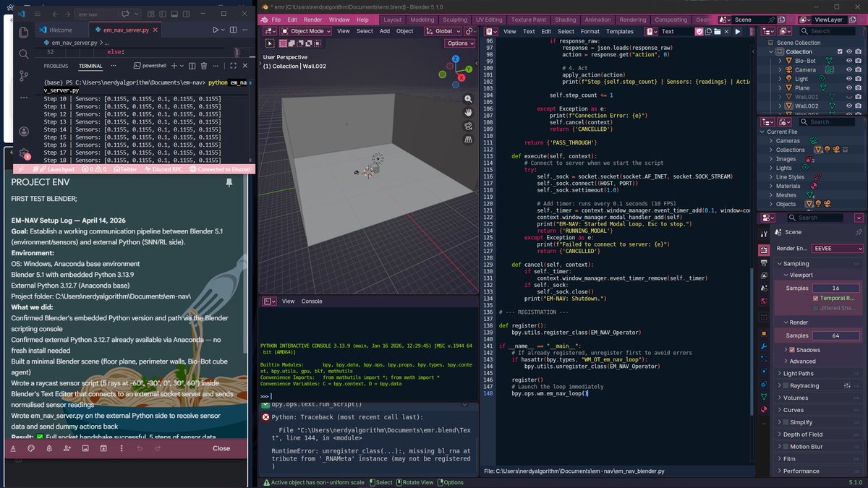
Task: Toggle camera view in the 3D viewport
Action: (x=469, y=126)
